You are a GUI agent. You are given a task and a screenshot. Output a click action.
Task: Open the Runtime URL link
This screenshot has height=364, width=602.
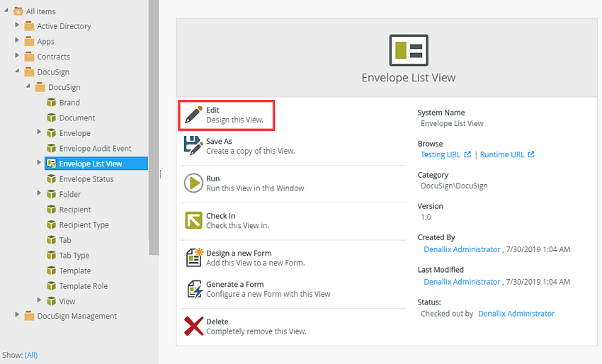[x=502, y=154]
